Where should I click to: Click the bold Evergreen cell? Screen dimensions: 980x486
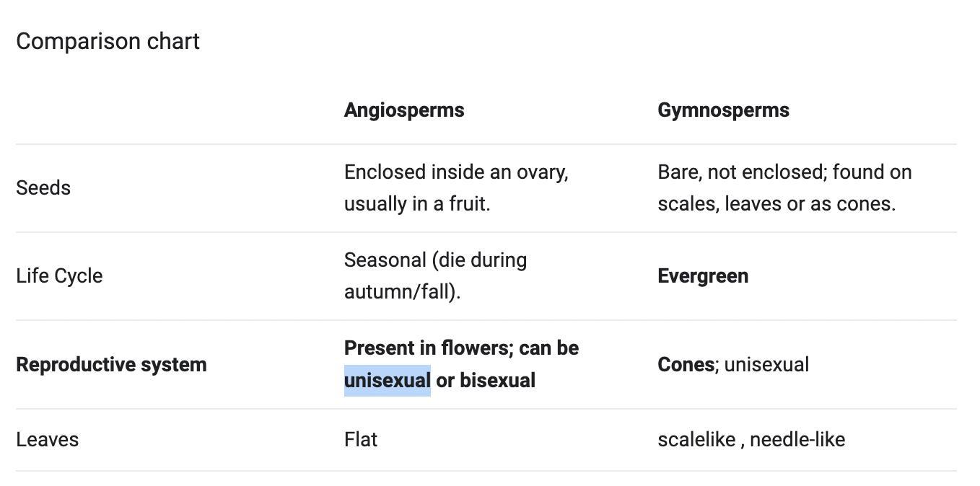pos(703,275)
